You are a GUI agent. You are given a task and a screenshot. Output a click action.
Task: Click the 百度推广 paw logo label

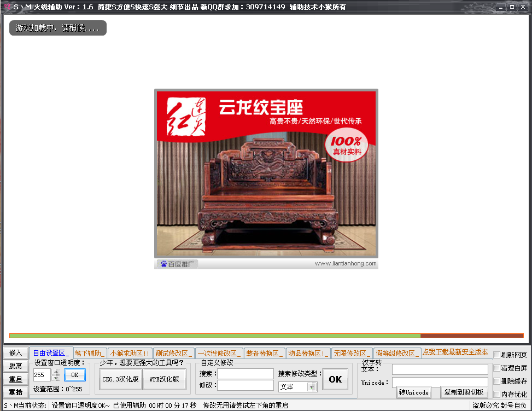(x=178, y=264)
